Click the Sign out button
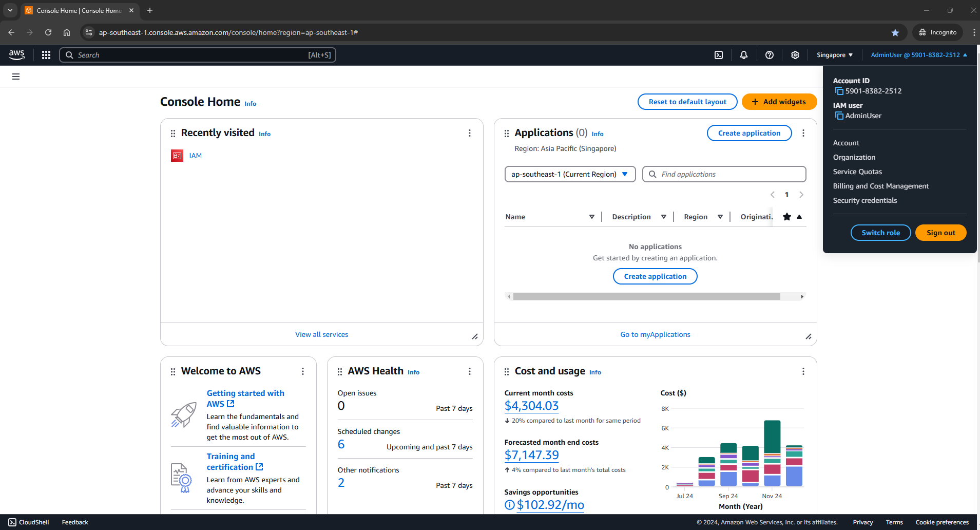Viewport: 980px width, 530px height. [x=941, y=233]
